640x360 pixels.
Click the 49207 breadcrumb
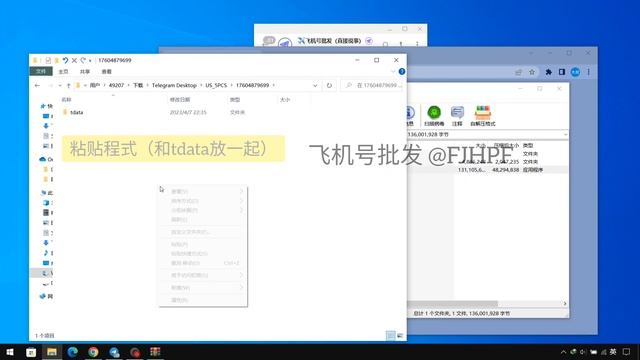116,85
